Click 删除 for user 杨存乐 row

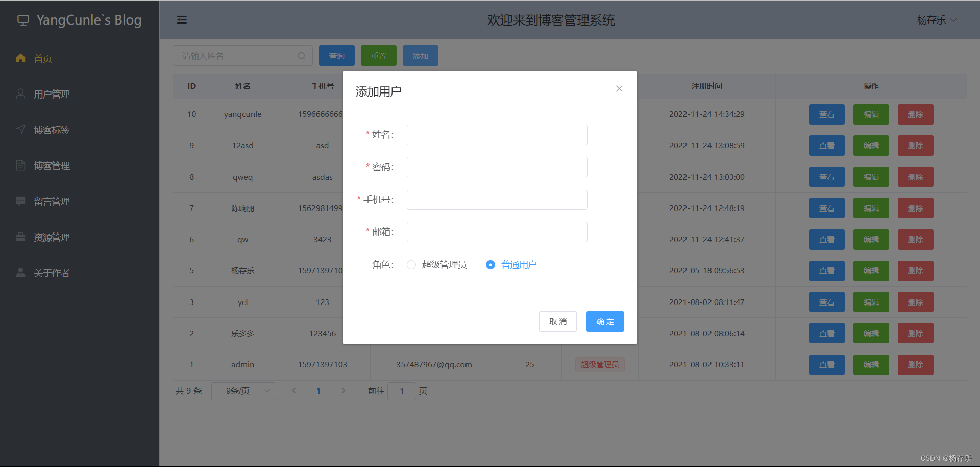tap(916, 271)
